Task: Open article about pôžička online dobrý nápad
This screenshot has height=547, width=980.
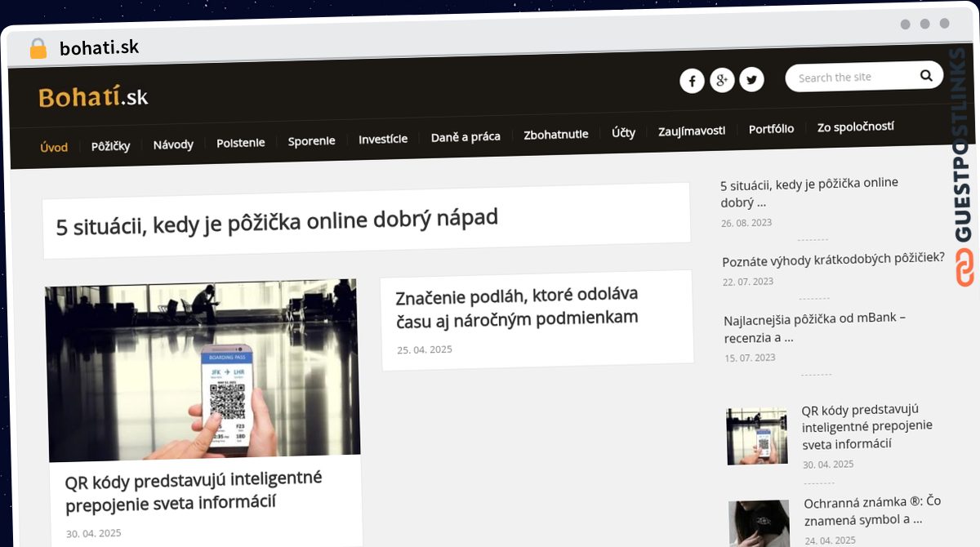Action: pyautogui.click(x=276, y=218)
